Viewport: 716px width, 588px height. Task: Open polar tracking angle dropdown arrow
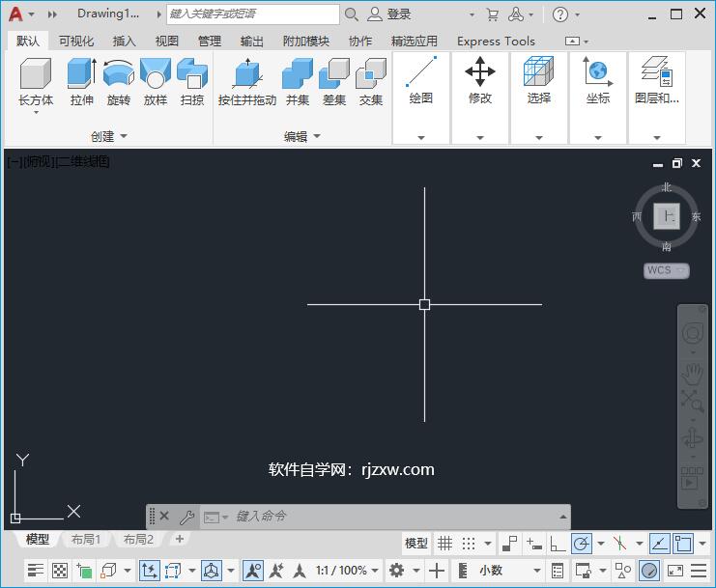click(601, 544)
